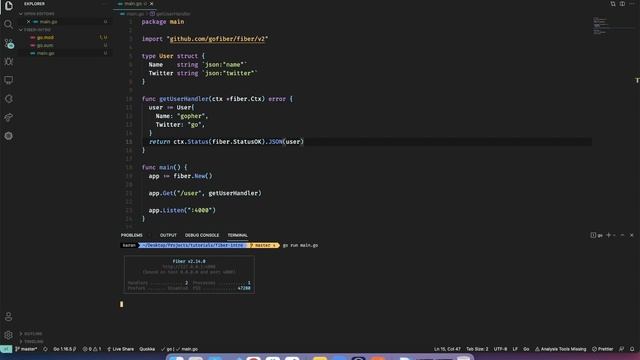Viewport: 640px width, 360px height.
Task: Open main.go in the FIBER-INTRO folder tree
Action: click(45, 53)
